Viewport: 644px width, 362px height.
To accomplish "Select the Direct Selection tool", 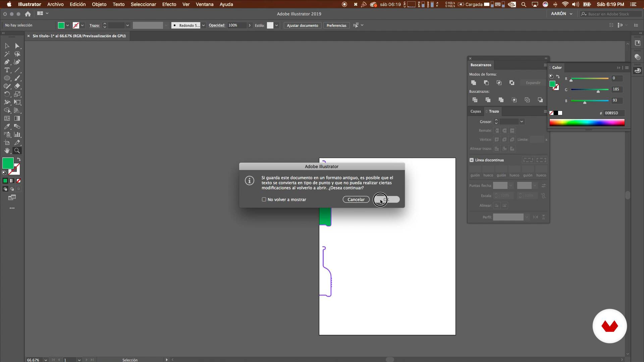I will pyautogui.click(x=17, y=46).
